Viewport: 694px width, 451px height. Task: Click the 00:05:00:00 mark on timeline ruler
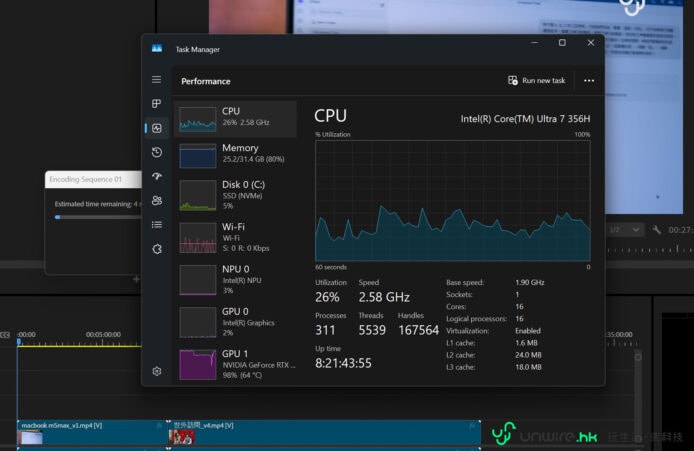pyautogui.click(x=103, y=335)
